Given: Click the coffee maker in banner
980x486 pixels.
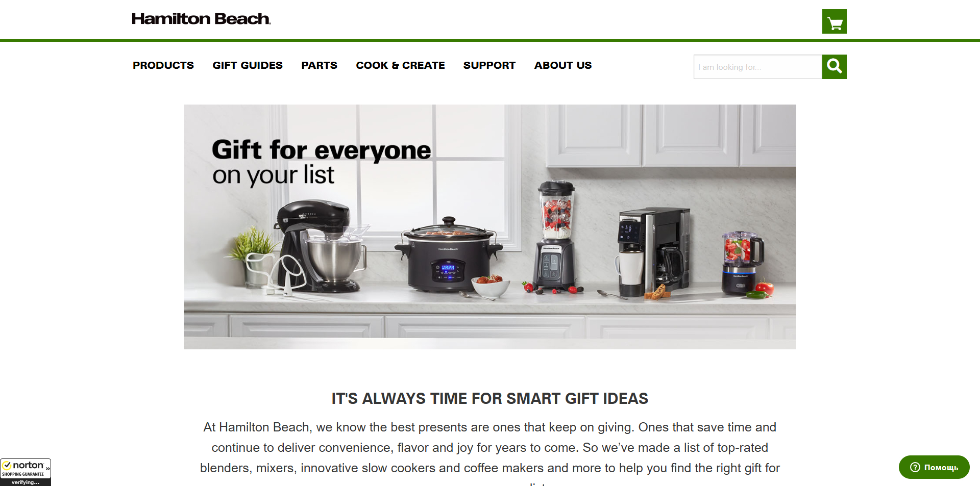Looking at the screenshot, I should tap(653, 251).
